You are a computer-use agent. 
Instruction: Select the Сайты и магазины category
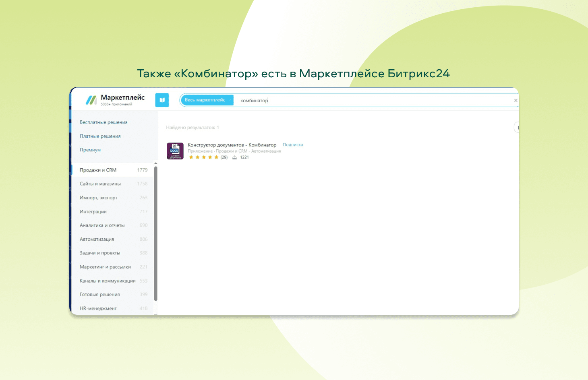[x=113, y=184]
